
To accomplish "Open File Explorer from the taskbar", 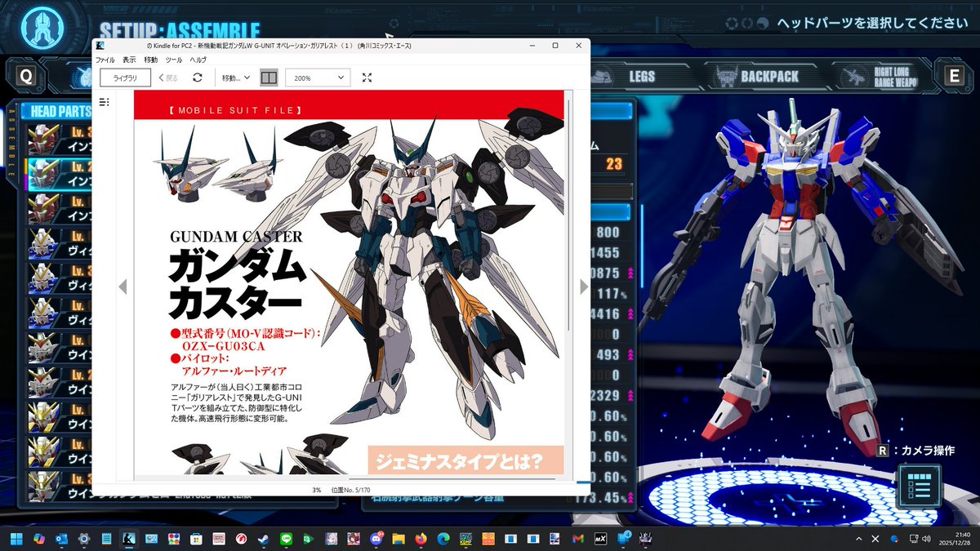I will pos(399,539).
